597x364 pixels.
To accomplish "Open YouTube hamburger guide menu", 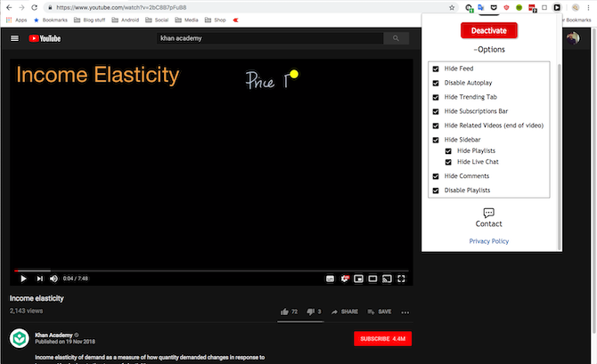I will click(14, 38).
